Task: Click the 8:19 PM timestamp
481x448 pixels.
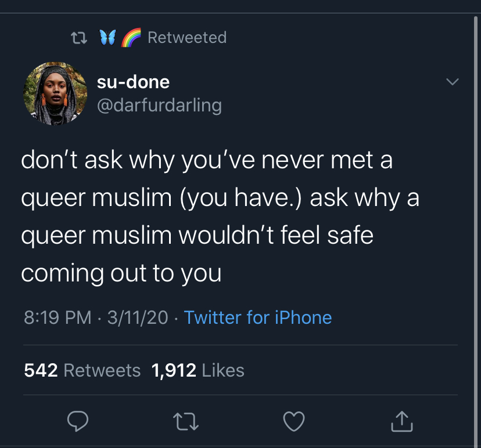Action: pos(58,317)
